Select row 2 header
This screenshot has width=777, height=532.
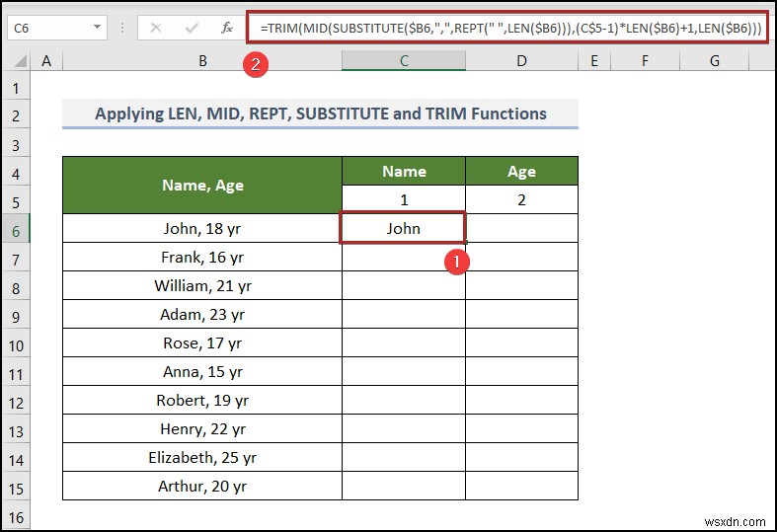point(16,115)
